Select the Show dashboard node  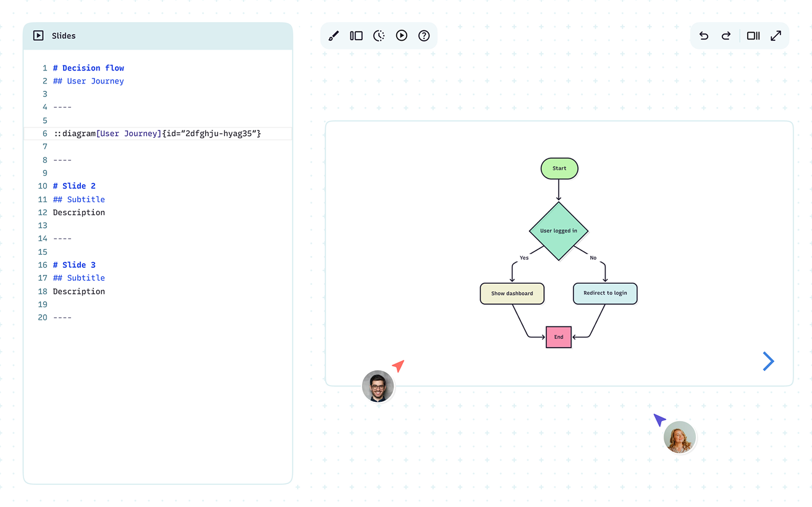(x=512, y=294)
